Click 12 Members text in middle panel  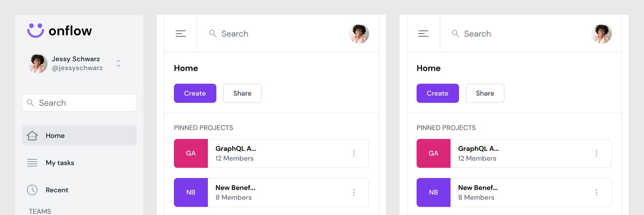[234, 158]
